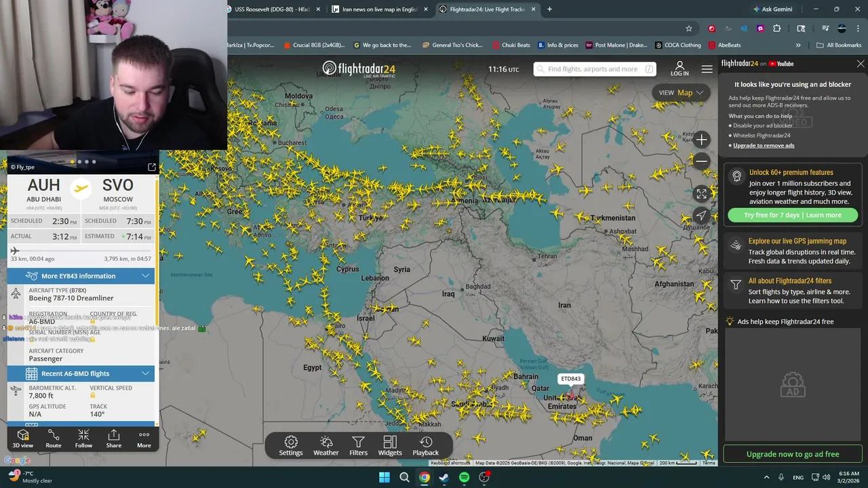The width and height of the screenshot is (868, 488).
Task: Open the 3D view of the flight
Action: 22,439
